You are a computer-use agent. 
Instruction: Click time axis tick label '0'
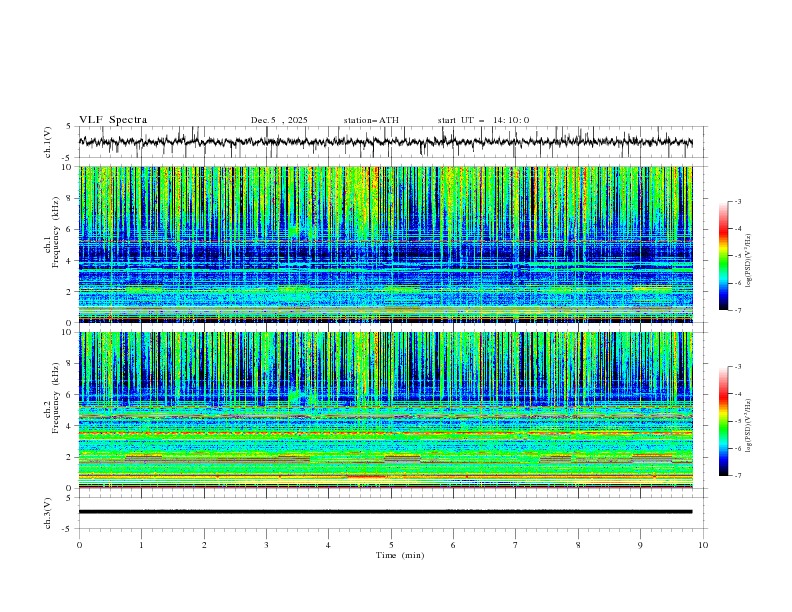click(79, 545)
